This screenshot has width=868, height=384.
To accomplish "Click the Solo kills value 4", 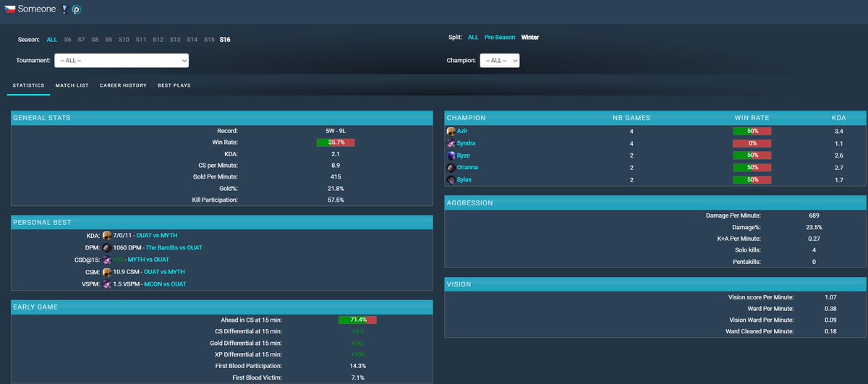I will pyautogui.click(x=814, y=250).
